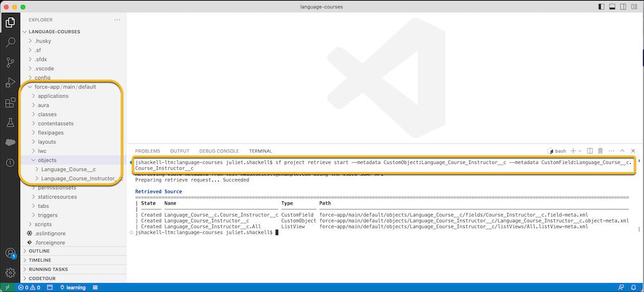The height and width of the screenshot is (292, 644).
Task: Open the notifications bell in status bar
Action: (x=633, y=287)
